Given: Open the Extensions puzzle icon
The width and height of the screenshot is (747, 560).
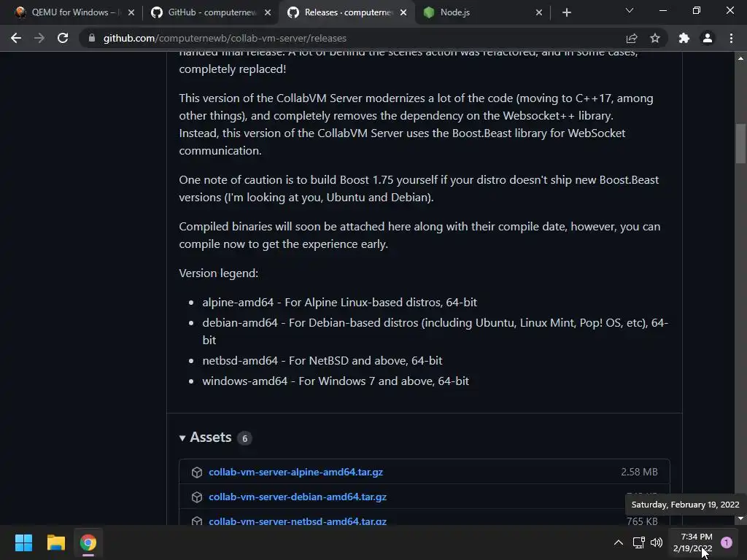Looking at the screenshot, I should click(x=684, y=38).
